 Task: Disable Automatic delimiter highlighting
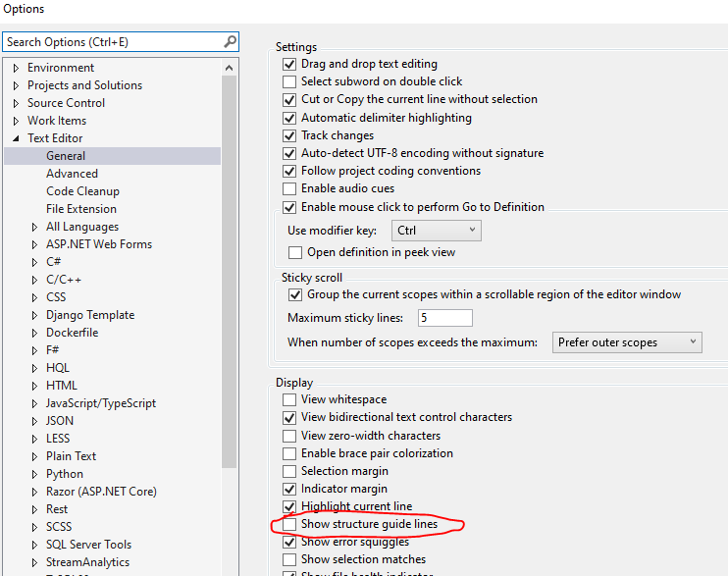coord(289,118)
